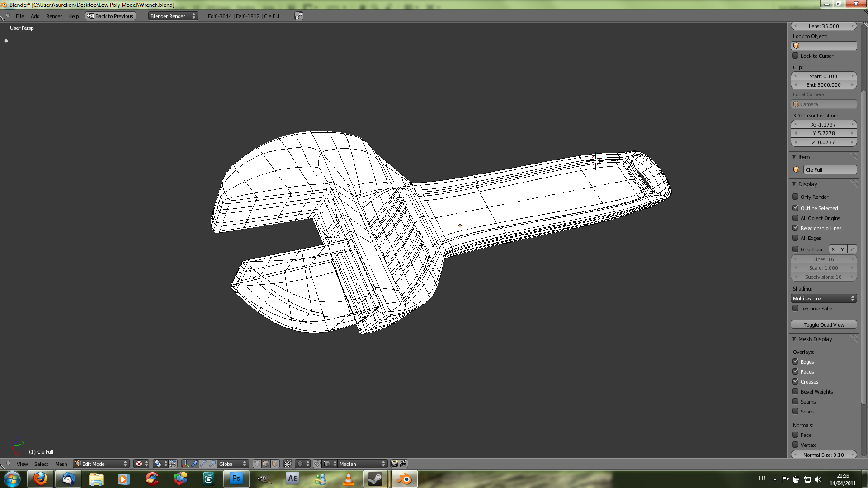Toggle the grid floor Z axis button
Screen dimensions: 868x488
point(852,249)
